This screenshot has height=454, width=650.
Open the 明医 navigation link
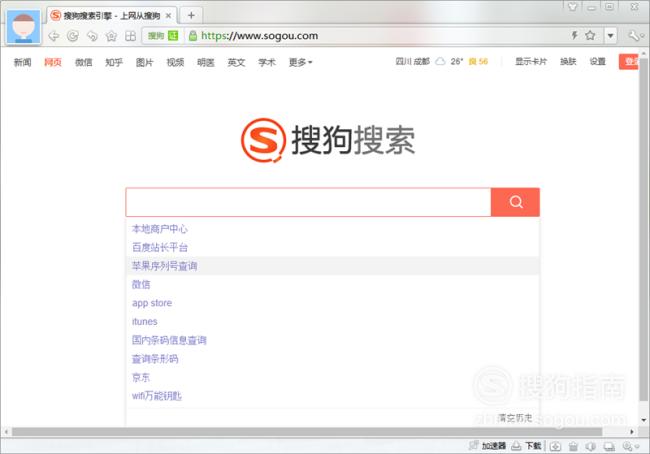click(206, 62)
